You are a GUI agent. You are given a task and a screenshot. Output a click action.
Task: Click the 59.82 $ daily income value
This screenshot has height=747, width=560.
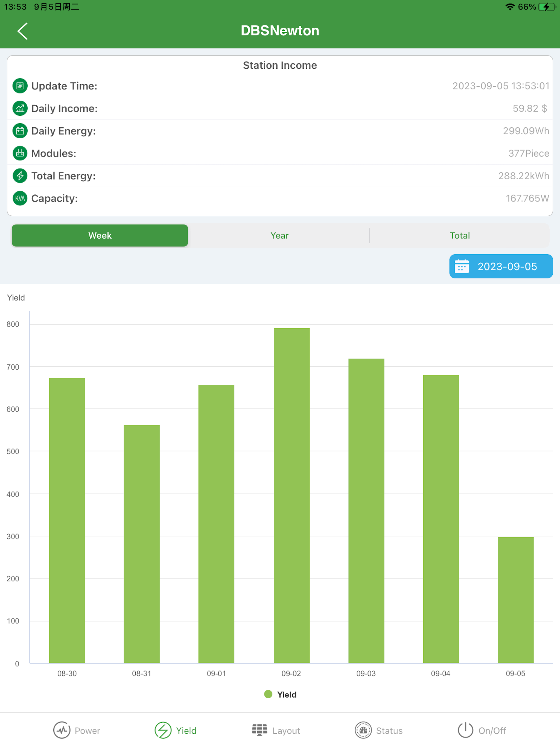pos(530,108)
